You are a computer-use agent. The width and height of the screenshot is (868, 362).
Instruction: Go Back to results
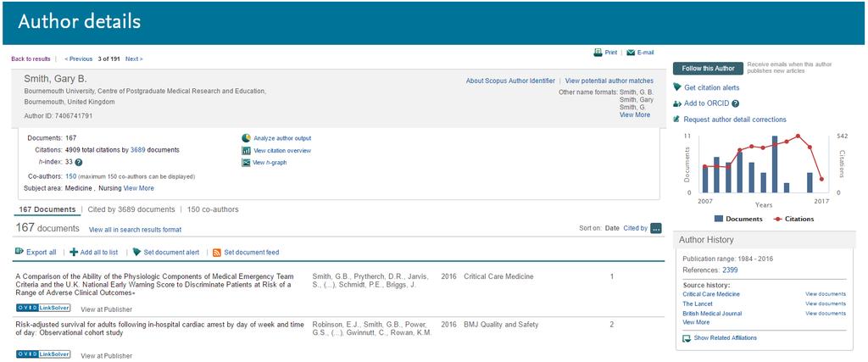[31, 58]
